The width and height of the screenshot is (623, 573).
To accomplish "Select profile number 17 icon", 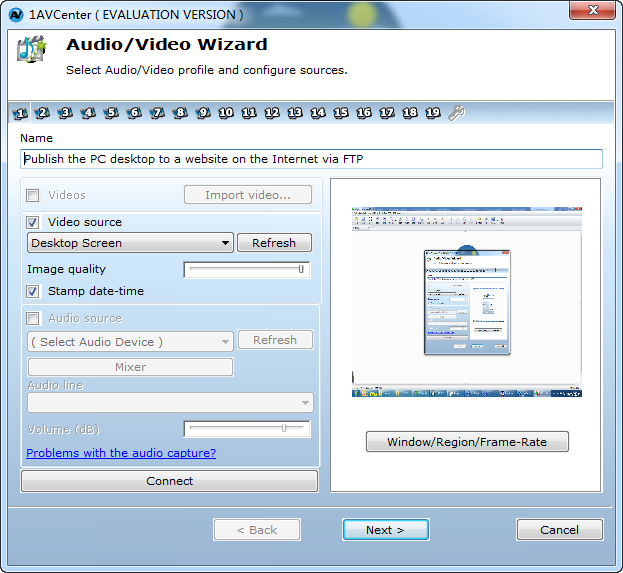I will tap(387, 113).
